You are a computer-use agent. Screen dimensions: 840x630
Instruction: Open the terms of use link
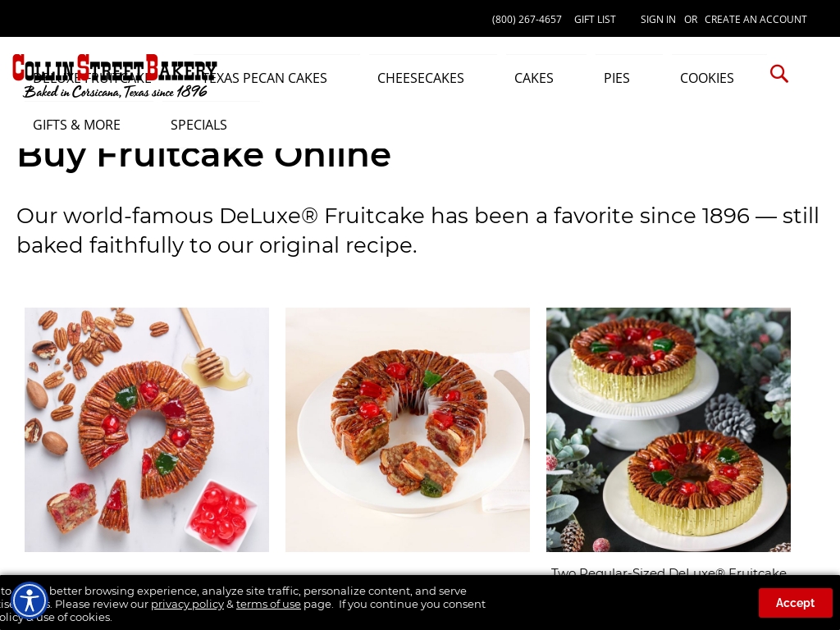tap(268, 604)
